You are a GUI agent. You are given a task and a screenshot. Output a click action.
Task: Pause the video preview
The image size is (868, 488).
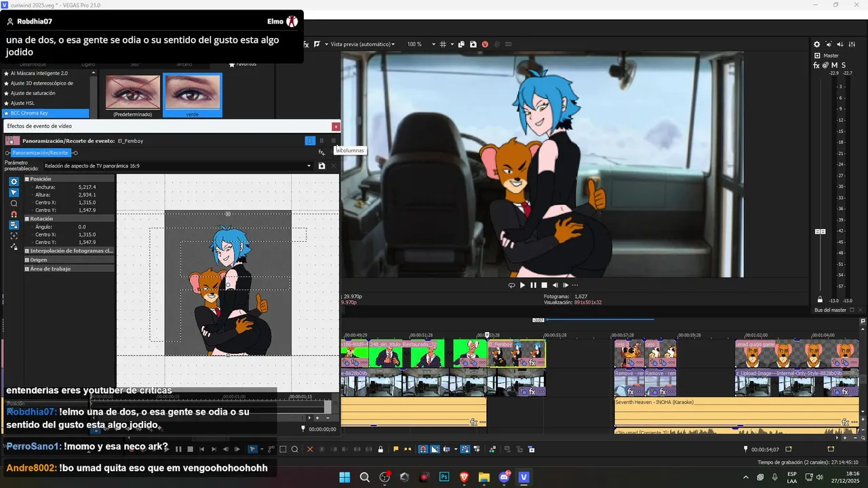pos(533,285)
